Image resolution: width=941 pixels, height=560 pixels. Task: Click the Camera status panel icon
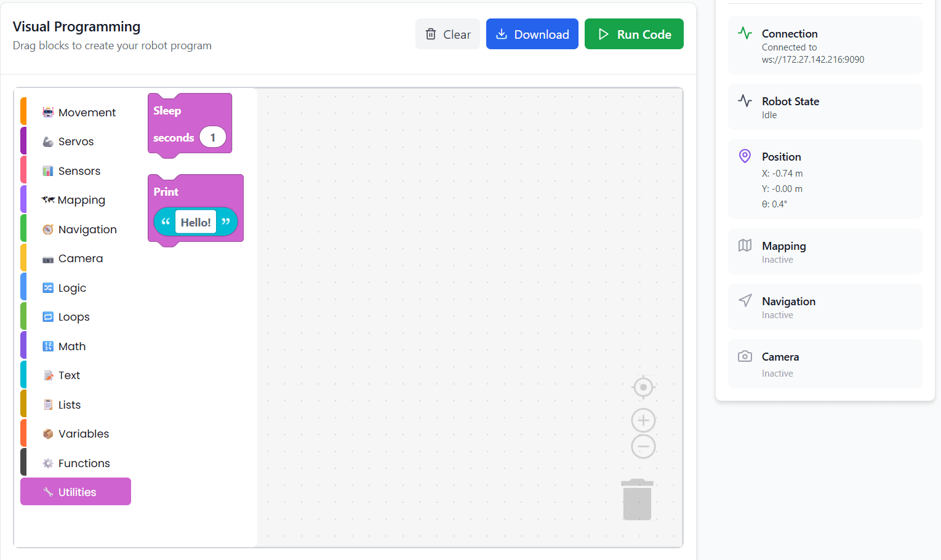[745, 356]
